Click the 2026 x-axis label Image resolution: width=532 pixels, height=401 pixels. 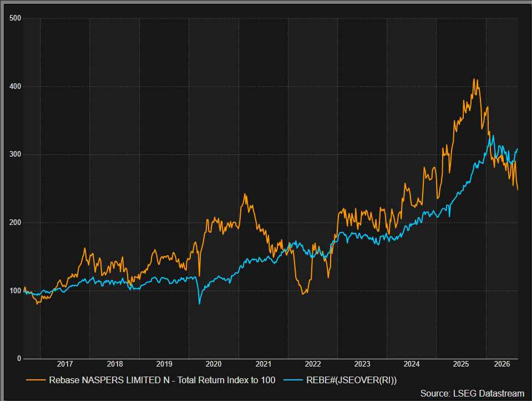click(x=502, y=364)
